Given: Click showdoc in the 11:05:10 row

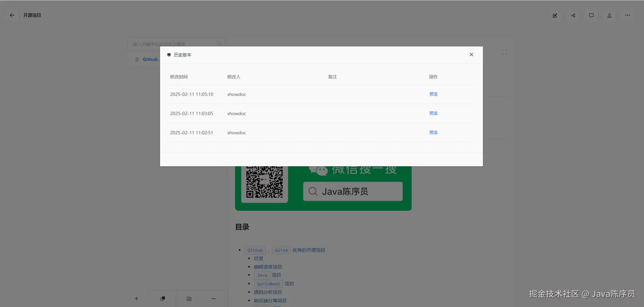Looking at the screenshot, I should pyautogui.click(x=236, y=94).
